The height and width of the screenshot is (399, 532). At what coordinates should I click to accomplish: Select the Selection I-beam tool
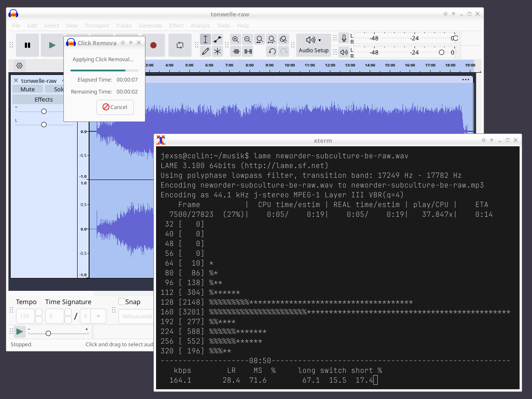[205, 39]
